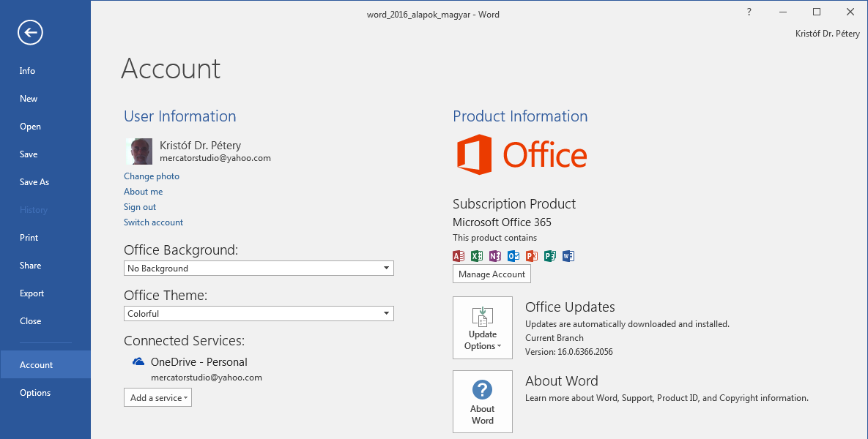The image size is (868, 439).
Task: Open Update Options menu
Action: [483, 328]
